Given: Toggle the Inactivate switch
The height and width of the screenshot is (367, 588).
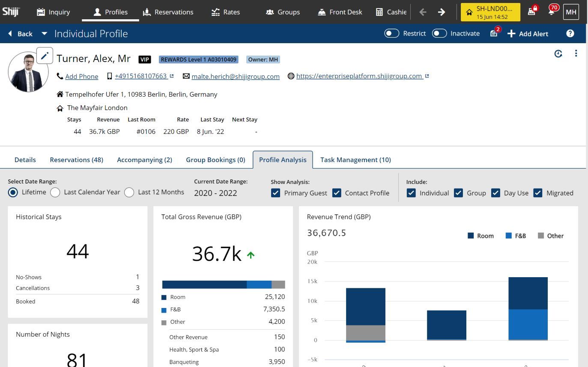Looking at the screenshot, I should (x=439, y=33).
